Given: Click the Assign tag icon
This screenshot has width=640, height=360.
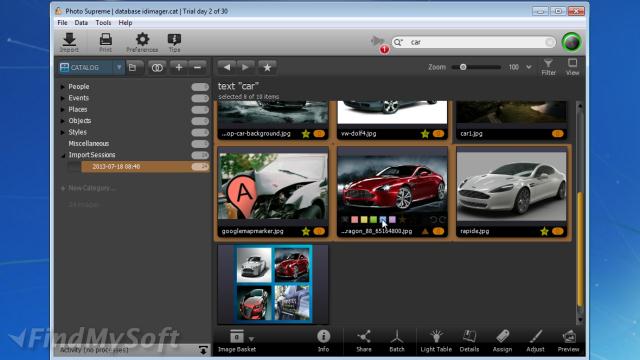Looking at the screenshot, I should coord(502,341).
